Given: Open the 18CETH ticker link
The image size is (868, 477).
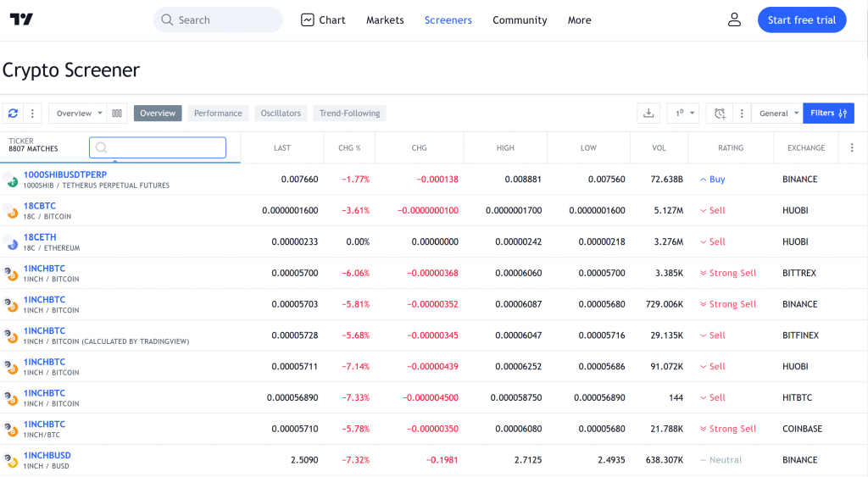Looking at the screenshot, I should click(39, 237).
